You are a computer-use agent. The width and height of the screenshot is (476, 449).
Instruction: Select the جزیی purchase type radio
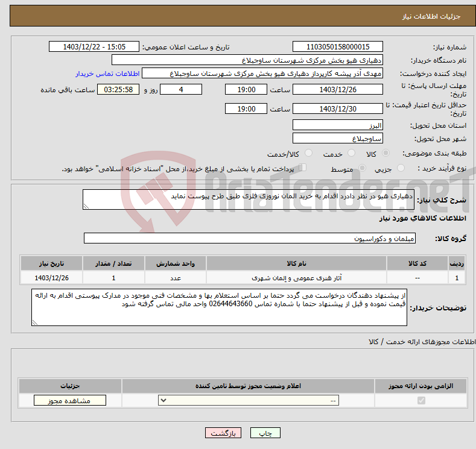pos(401,168)
